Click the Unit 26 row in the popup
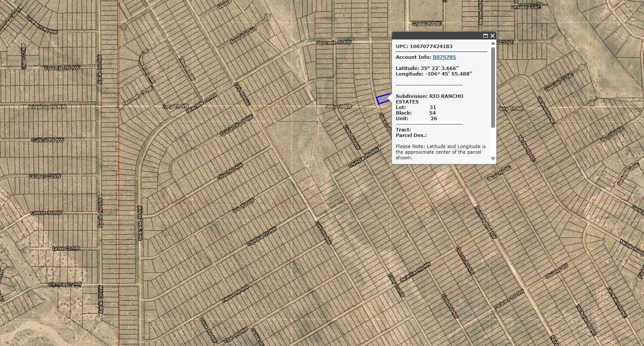The image size is (644, 346). point(416,118)
